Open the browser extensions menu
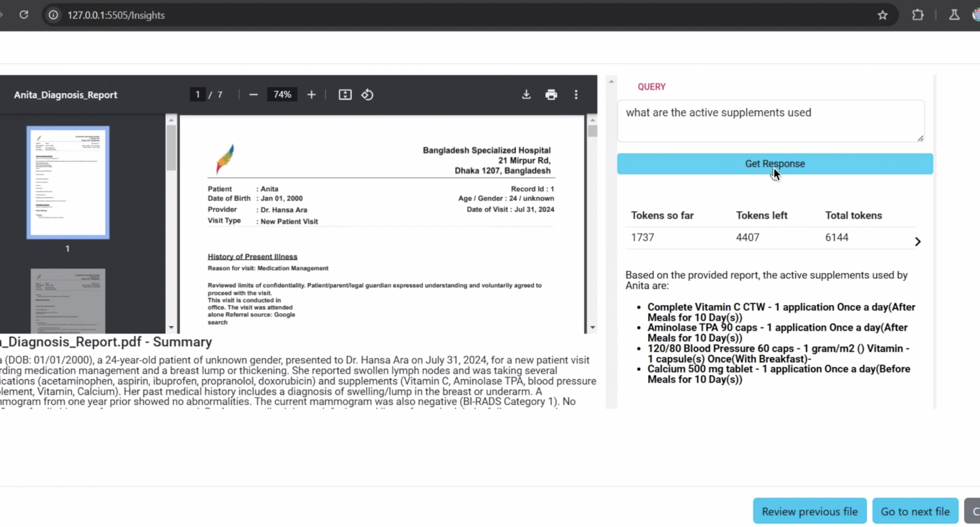 tap(918, 15)
